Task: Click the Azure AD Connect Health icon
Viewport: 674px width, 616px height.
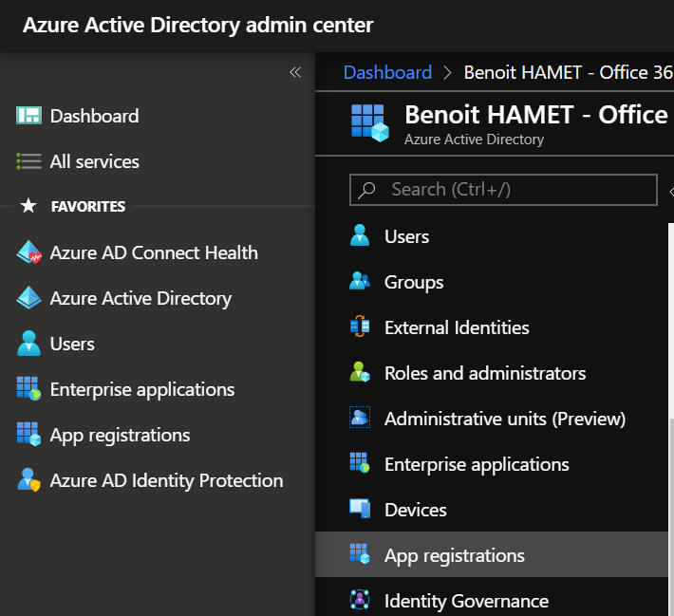Action: tap(28, 252)
